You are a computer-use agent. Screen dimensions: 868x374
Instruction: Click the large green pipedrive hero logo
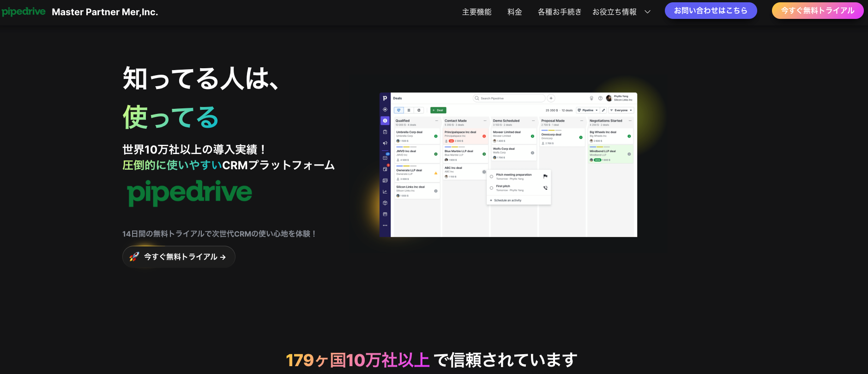190,193
